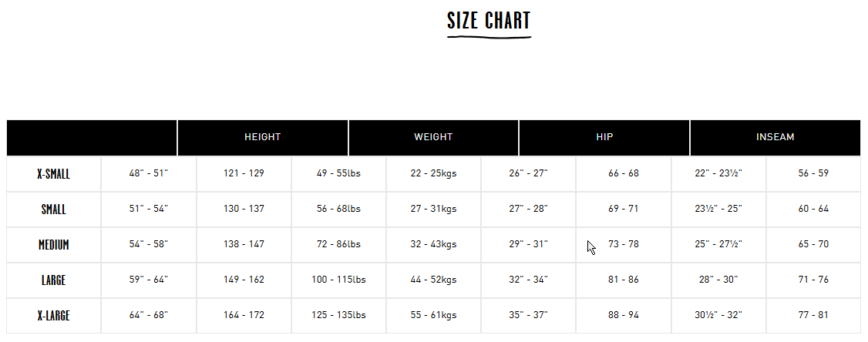
Task: Click the HIP column header
Action: [604, 137]
